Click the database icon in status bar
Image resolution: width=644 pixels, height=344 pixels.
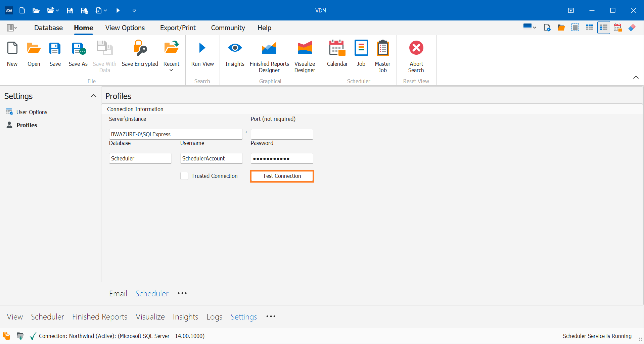pyautogui.click(x=6, y=336)
